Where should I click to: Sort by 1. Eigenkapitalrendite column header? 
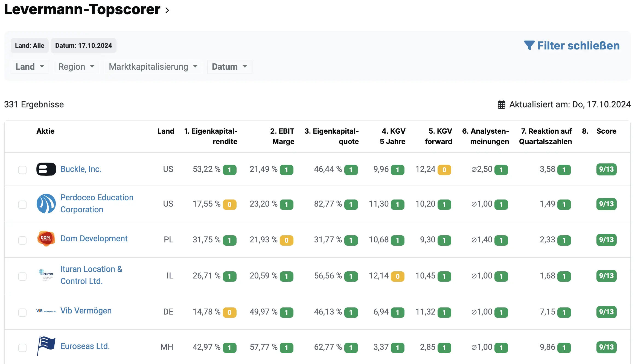click(211, 136)
